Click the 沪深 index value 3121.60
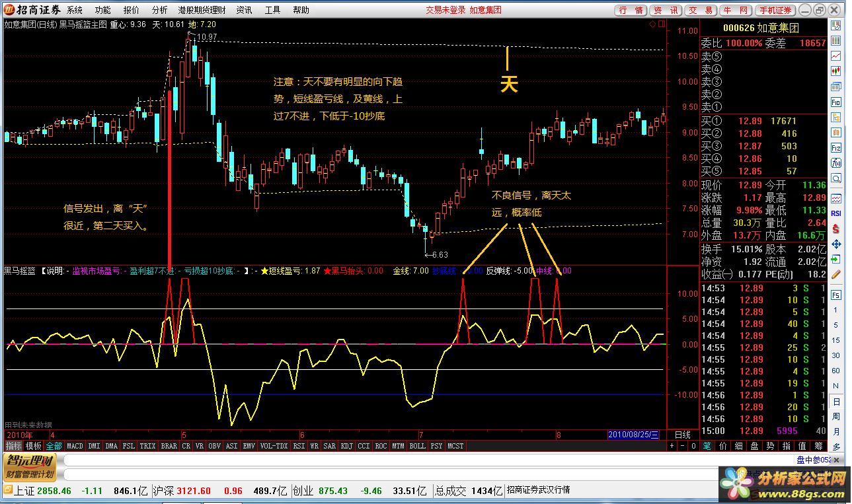 pos(193,491)
